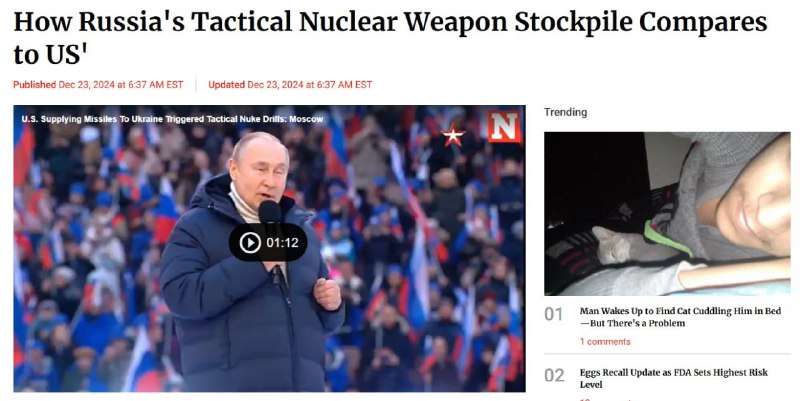Viewport: 800px width, 401px height.
Task: Click the red star logo on video
Action: tap(453, 135)
